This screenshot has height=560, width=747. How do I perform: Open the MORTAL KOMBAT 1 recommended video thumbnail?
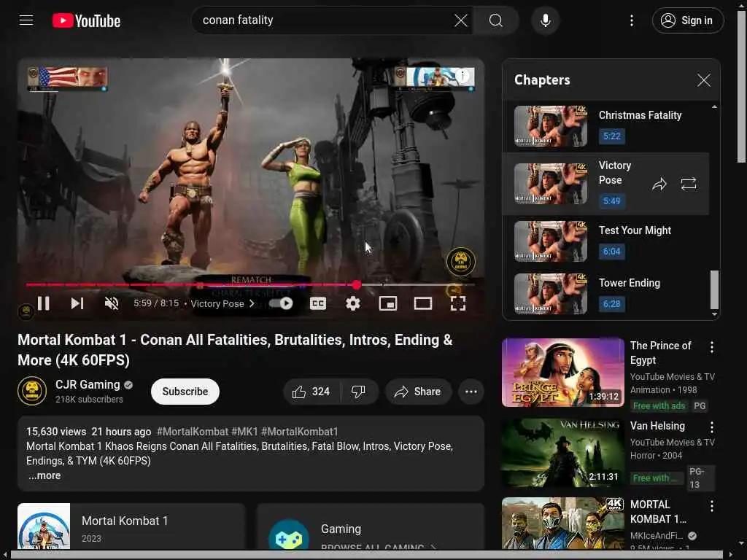[563, 524]
